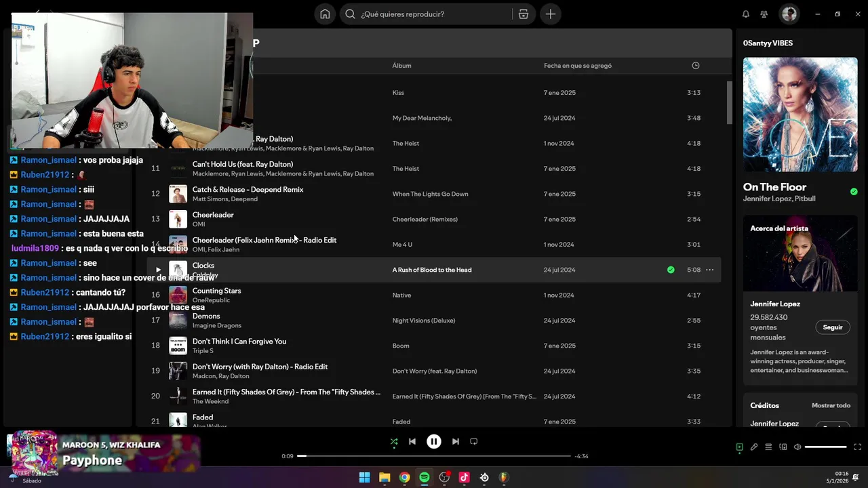Click the On The Floor album cover

800,115
